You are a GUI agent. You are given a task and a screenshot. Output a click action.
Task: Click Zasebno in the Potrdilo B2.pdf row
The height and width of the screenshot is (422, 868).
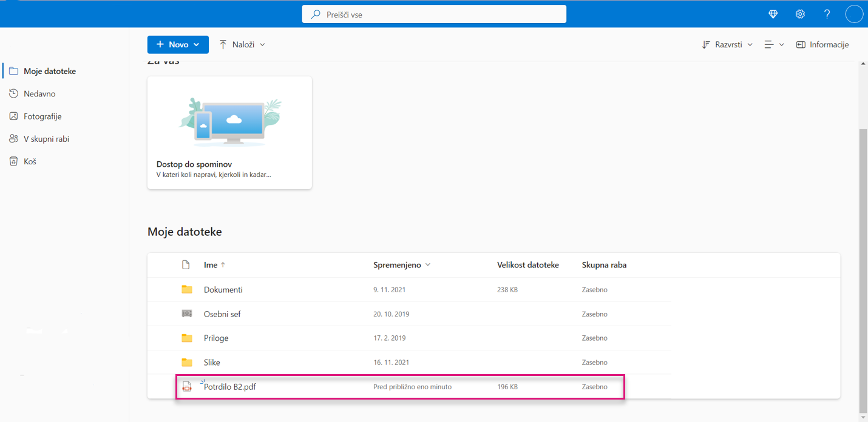tap(594, 387)
